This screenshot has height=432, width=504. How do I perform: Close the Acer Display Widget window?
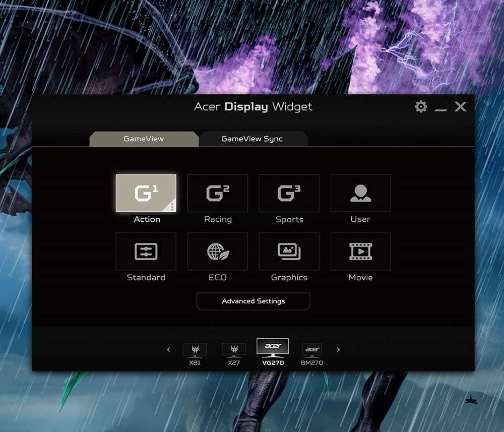coord(461,106)
